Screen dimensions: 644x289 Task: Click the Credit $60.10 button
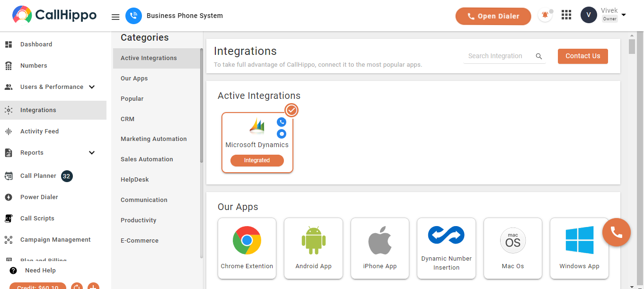tap(38, 286)
